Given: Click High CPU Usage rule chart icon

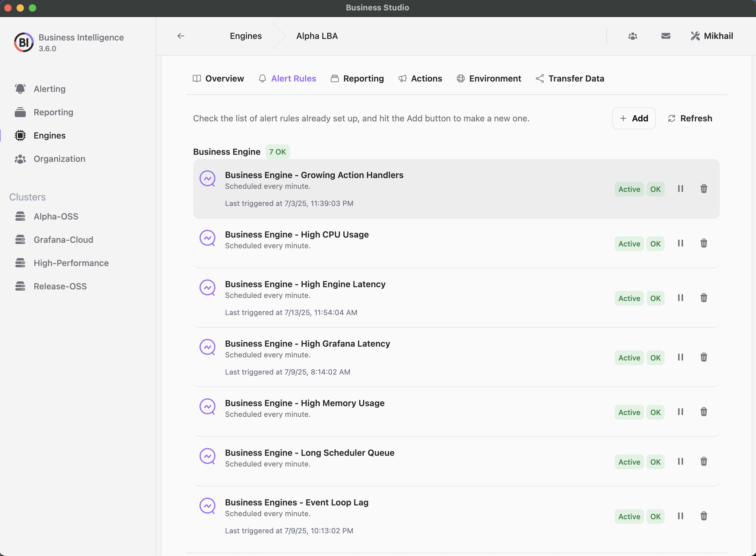Looking at the screenshot, I should pos(208,238).
